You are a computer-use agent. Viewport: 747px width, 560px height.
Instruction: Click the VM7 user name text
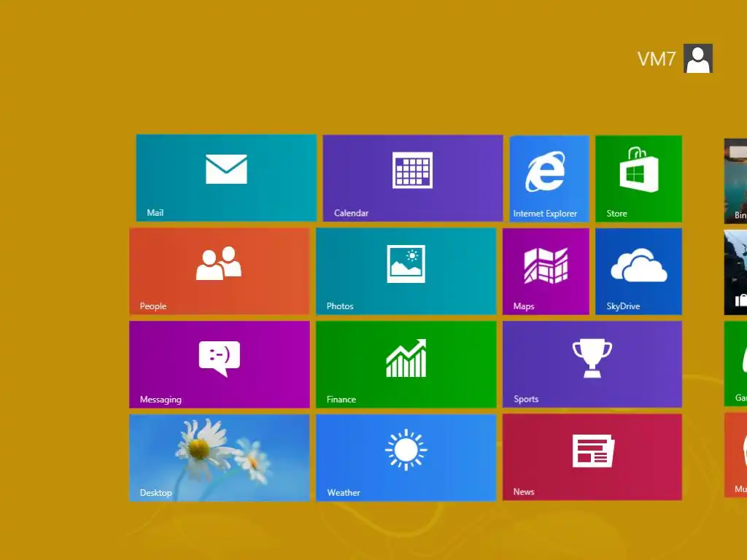tap(657, 59)
